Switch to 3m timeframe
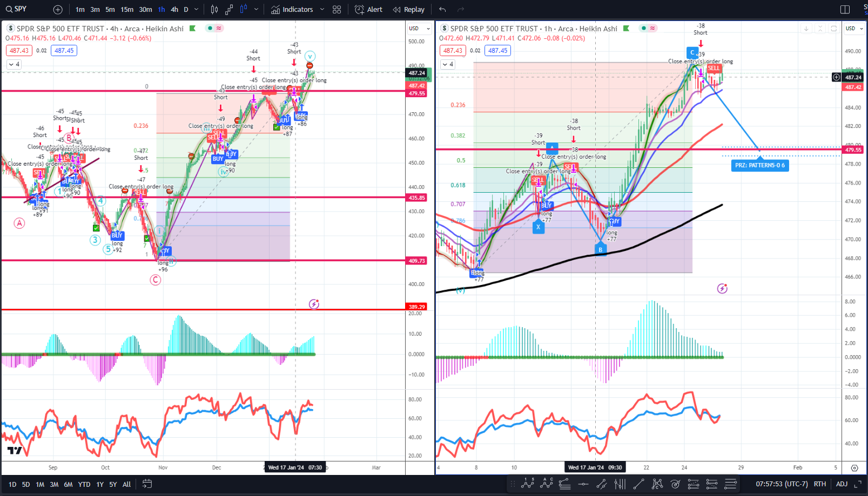This screenshot has height=496, width=868. tap(95, 9)
